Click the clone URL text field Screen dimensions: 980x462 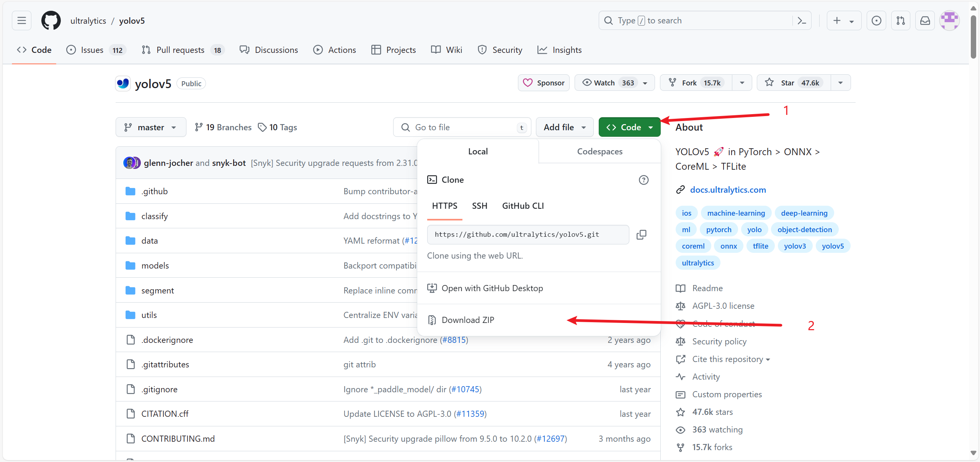[528, 235]
